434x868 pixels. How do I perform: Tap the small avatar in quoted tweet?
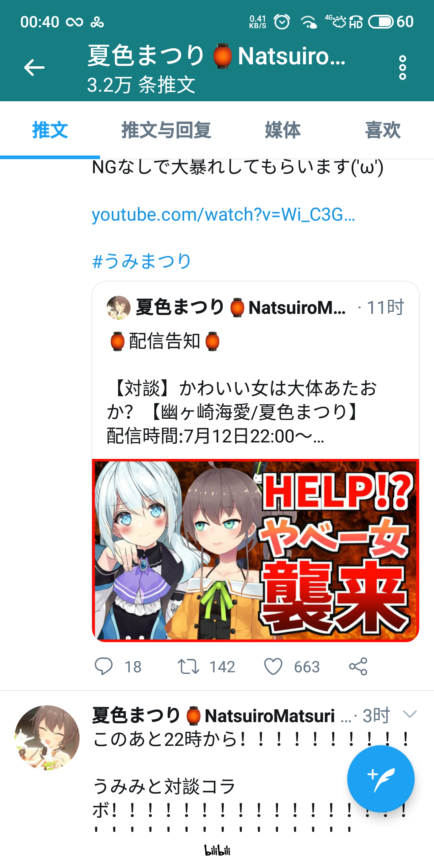(119, 308)
